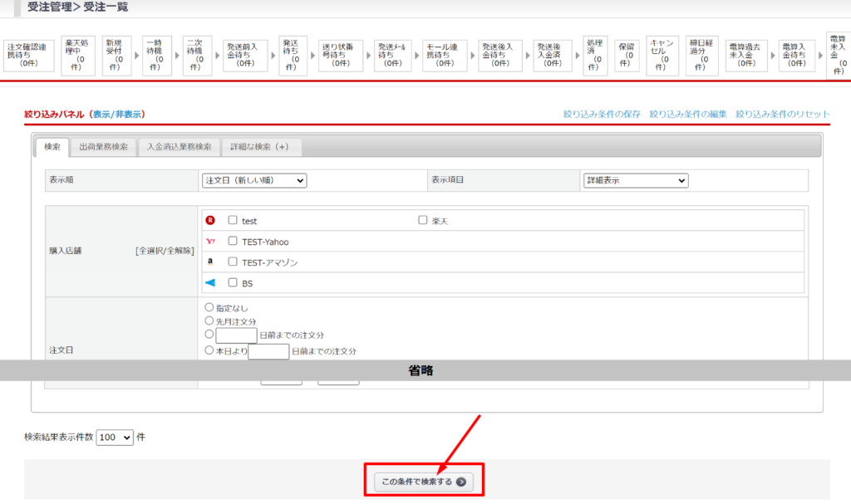This screenshot has width=851, height=504.
Task: Click the Yahoo store icon
Action: coord(210,242)
